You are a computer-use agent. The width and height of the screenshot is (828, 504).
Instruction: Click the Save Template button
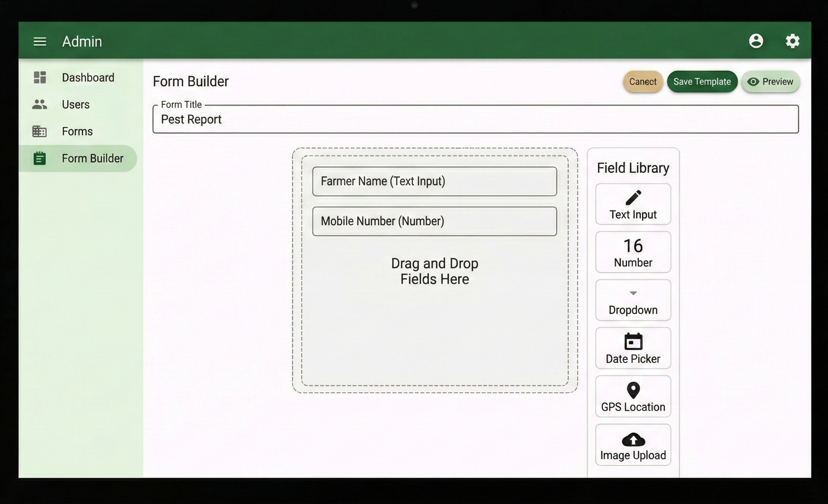(702, 81)
